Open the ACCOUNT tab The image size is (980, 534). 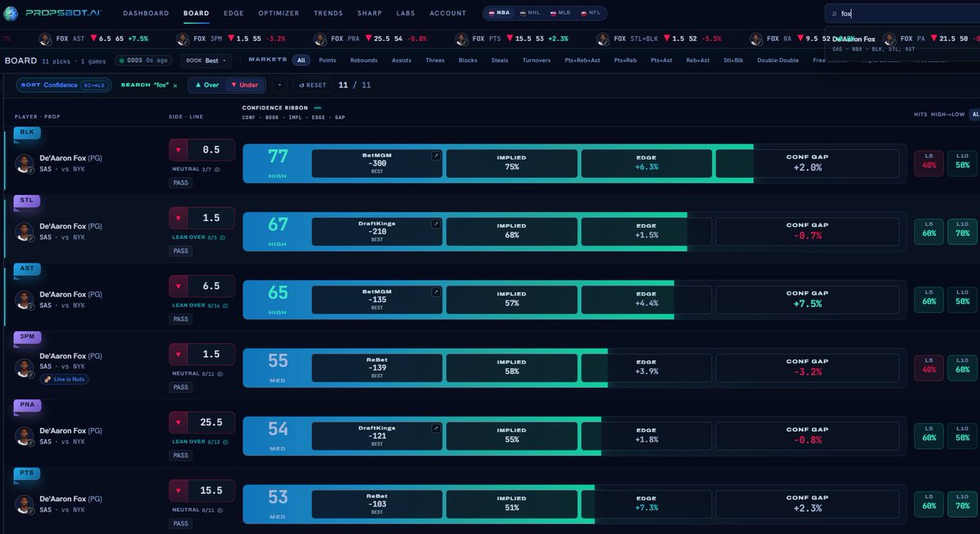pyautogui.click(x=448, y=13)
